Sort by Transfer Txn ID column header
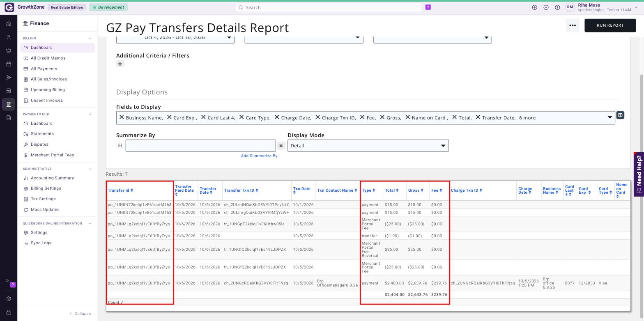644x321 pixels. 241,190
